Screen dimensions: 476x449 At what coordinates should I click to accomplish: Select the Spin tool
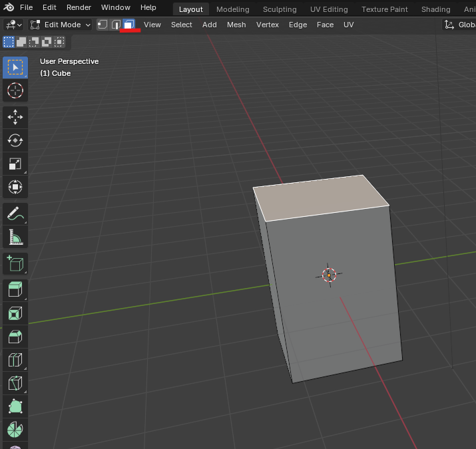(15, 430)
